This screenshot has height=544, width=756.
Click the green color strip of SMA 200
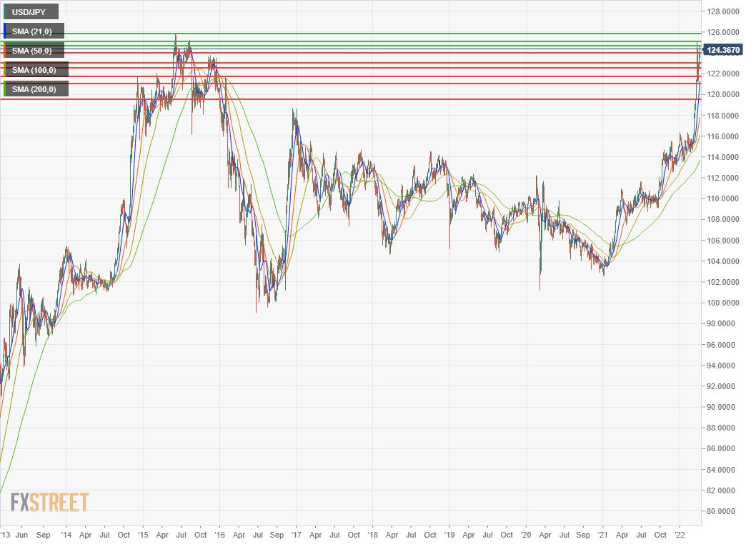[5, 89]
